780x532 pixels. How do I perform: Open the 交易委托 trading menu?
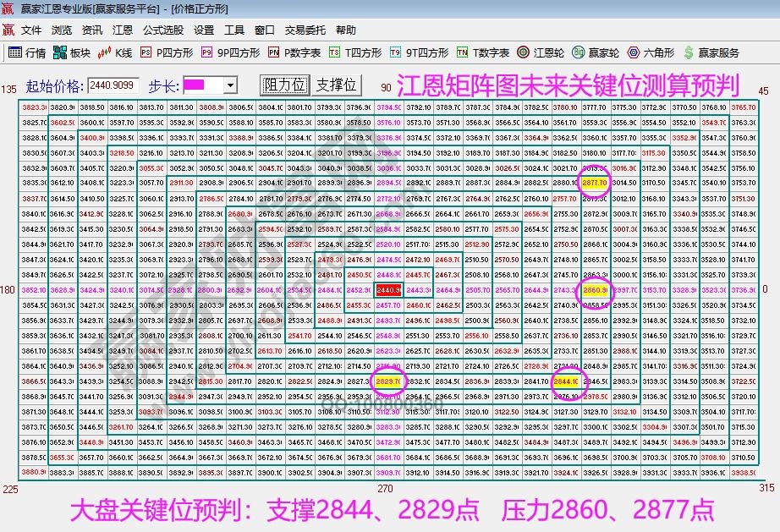tap(305, 30)
